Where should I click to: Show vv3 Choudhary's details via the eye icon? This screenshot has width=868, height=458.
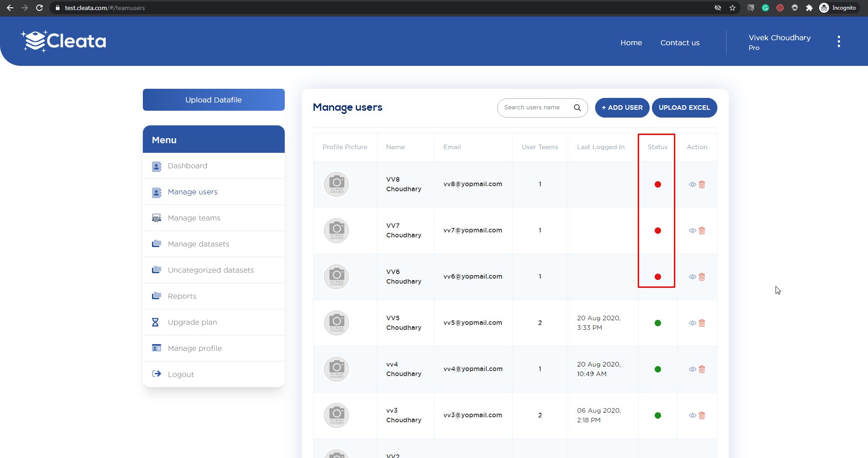(x=692, y=415)
